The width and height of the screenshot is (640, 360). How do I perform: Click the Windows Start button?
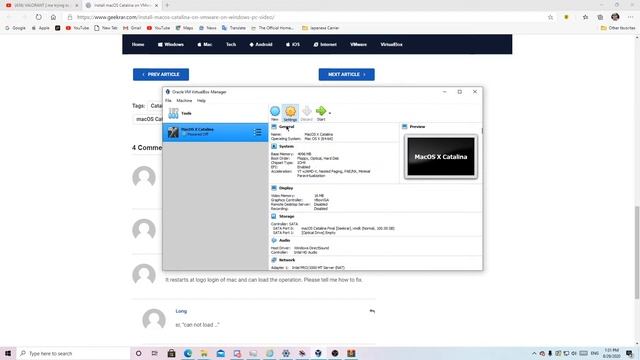click(8, 353)
